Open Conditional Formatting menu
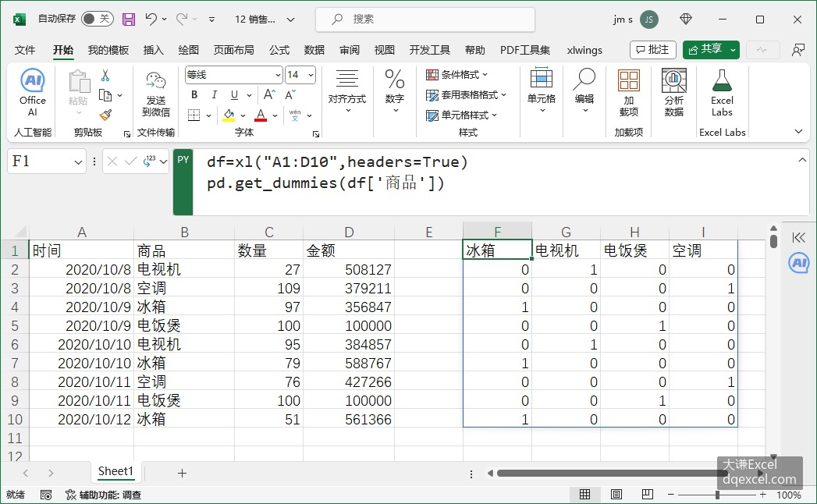 pyautogui.click(x=457, y=75)
